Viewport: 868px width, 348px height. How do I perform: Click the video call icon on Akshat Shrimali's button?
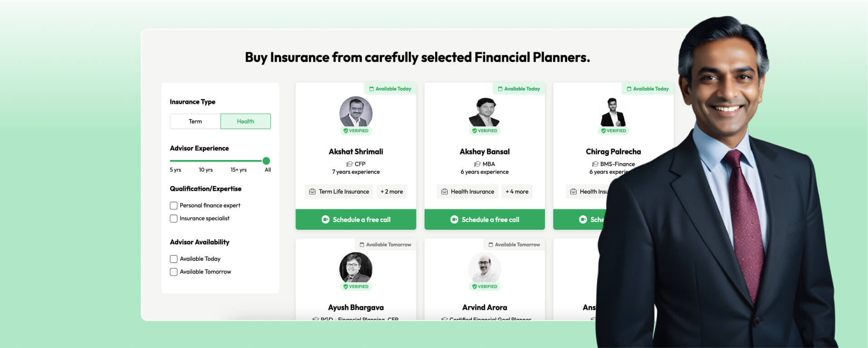(x=325, y=219)
